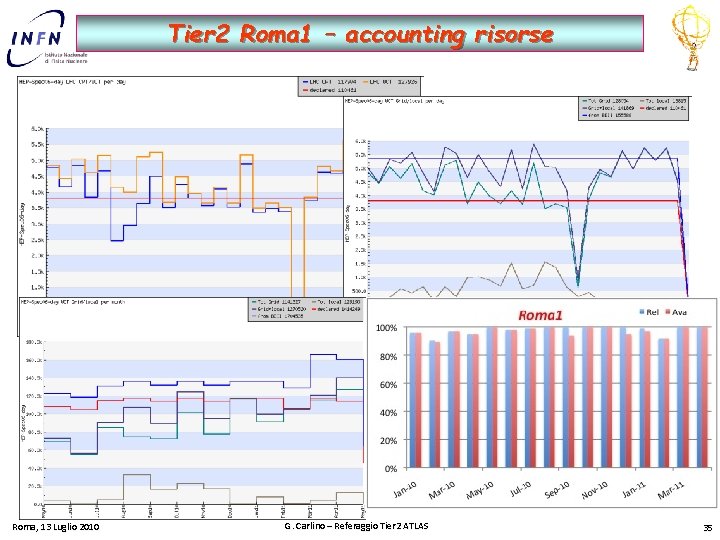Select the slide title "Tier2 Roma1 – accounting risorse"
This screenshot has width=720, height=540.
(x=360, y=34)
